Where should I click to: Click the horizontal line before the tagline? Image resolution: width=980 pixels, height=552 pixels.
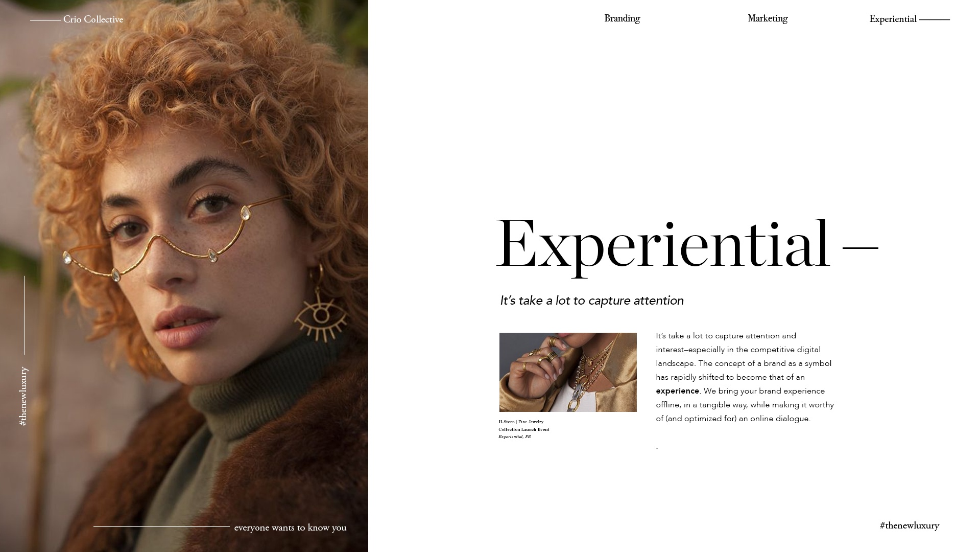[x=161, y=526]
